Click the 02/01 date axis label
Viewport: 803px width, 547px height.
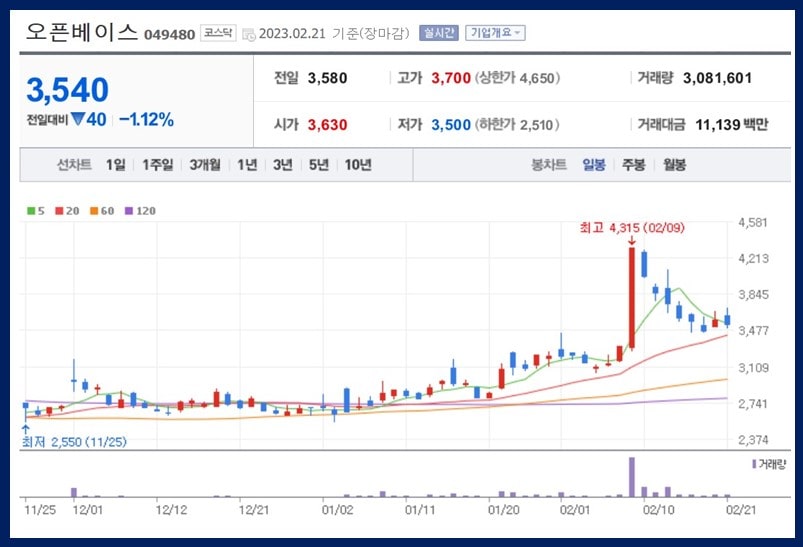coord(575,510)
